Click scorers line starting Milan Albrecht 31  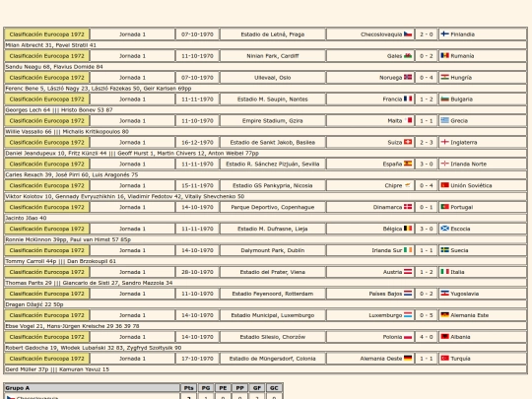(51, 45)
